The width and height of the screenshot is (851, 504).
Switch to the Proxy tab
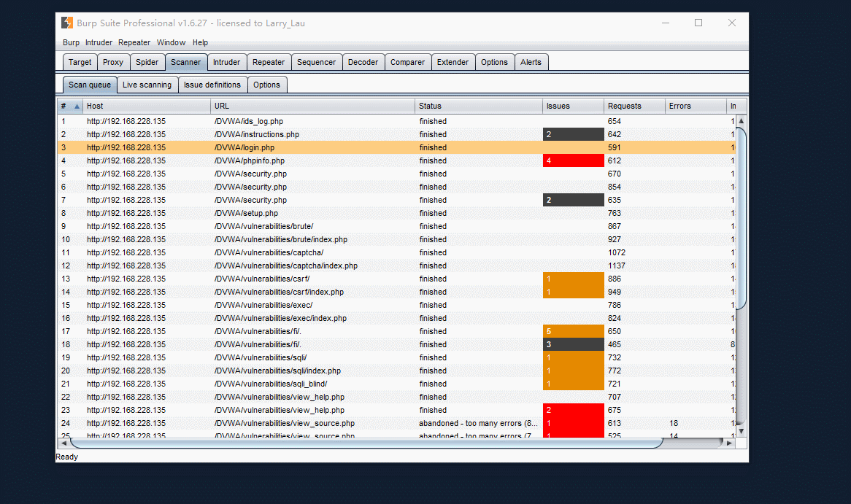[113, 63]
